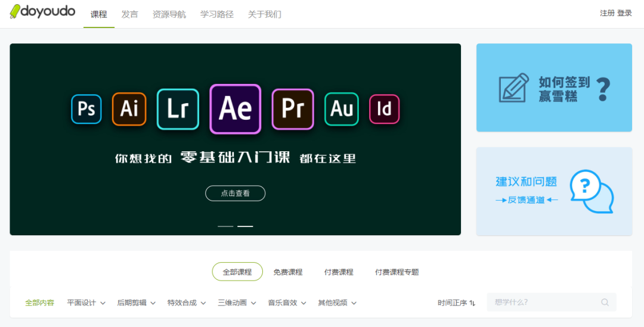Click the question speech bubble icon
This screenshot has height=327, width=644.
pos(592,191)
